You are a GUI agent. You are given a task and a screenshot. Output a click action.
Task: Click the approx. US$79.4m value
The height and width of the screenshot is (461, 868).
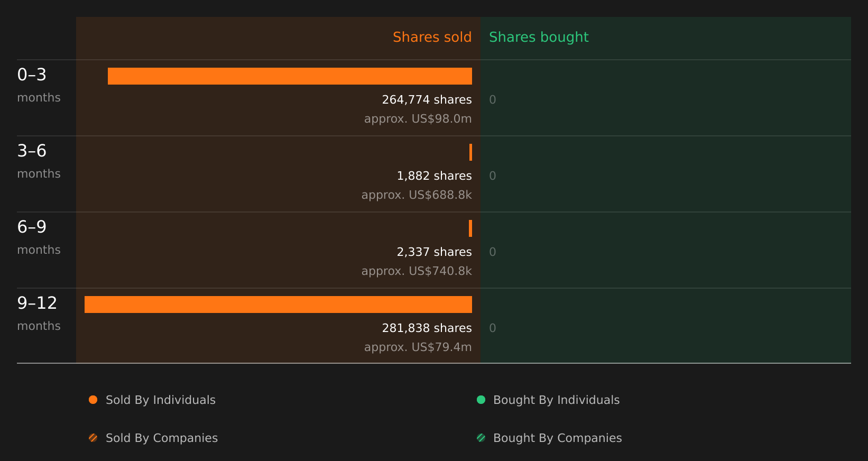[x=418, y=347]
